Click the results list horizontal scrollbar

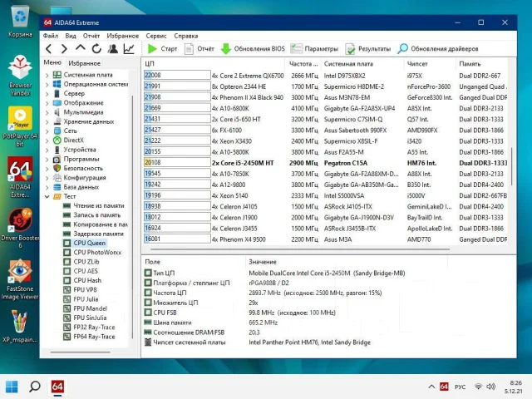click(300, 249)
